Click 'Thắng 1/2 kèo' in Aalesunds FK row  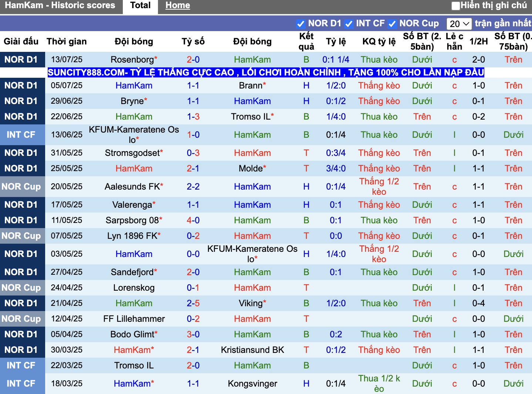tap(379, 187)
